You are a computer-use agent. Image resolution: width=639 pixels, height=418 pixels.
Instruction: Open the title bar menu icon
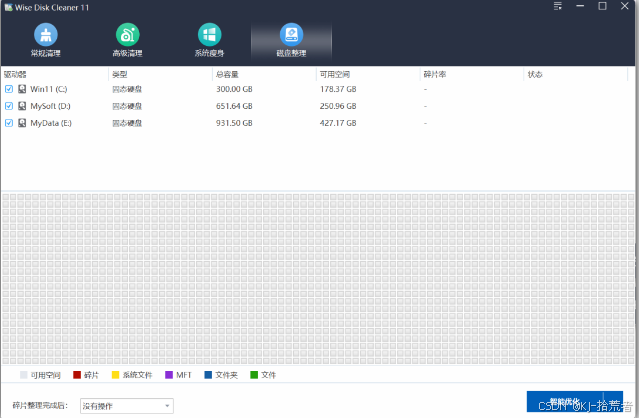pos(557,6)
